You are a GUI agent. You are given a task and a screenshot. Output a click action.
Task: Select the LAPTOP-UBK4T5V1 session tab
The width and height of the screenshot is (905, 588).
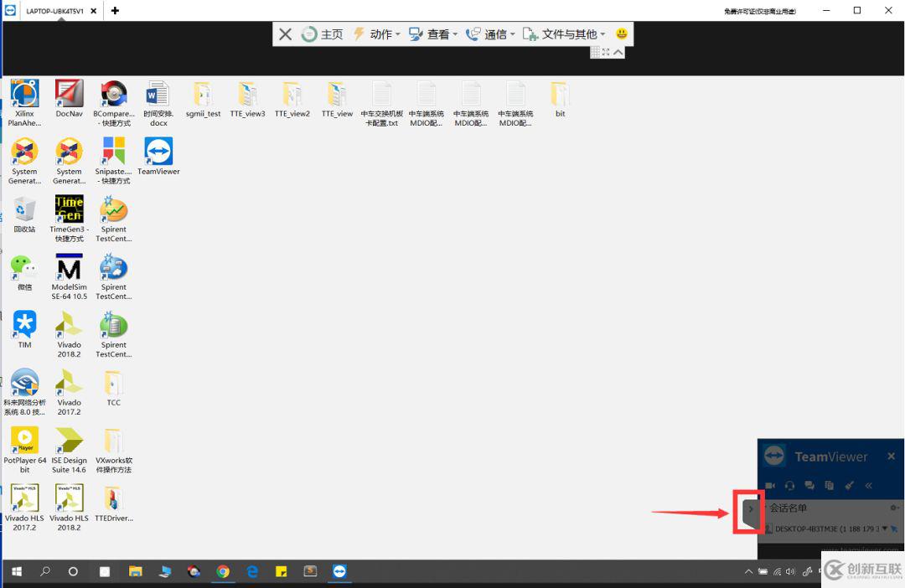(x=54, y=10)
